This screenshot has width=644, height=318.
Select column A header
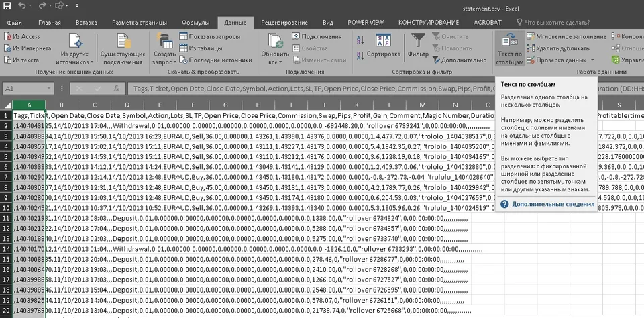[x=29, y=105]
